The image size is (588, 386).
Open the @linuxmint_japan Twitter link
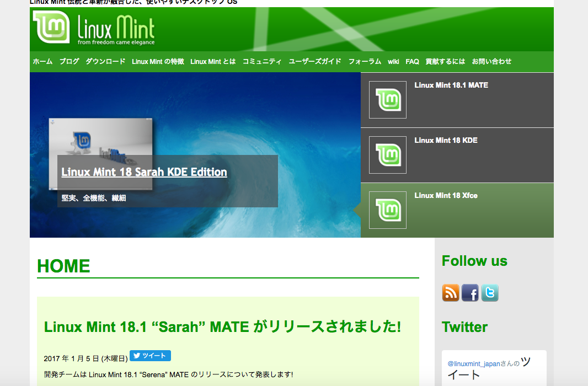474,363
